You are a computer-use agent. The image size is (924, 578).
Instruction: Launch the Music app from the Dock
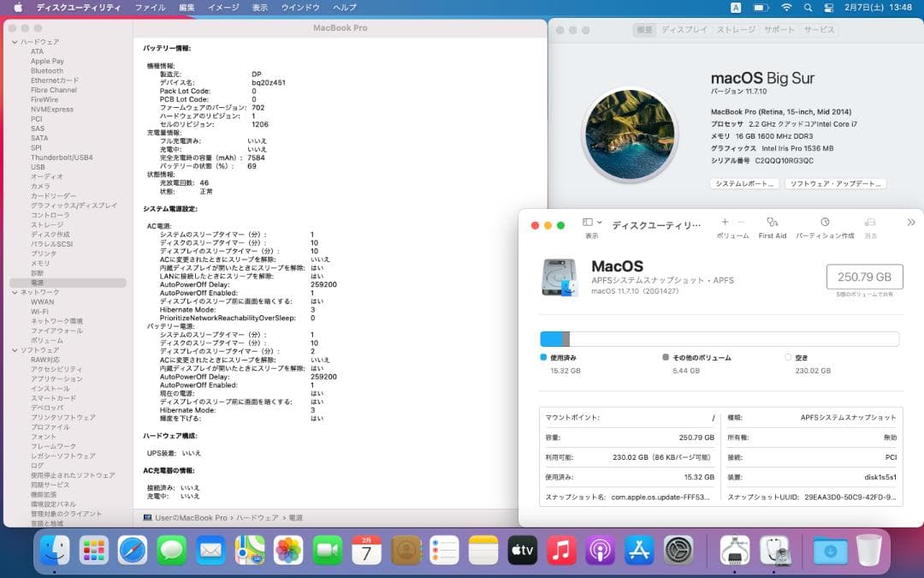pos(561,550)
